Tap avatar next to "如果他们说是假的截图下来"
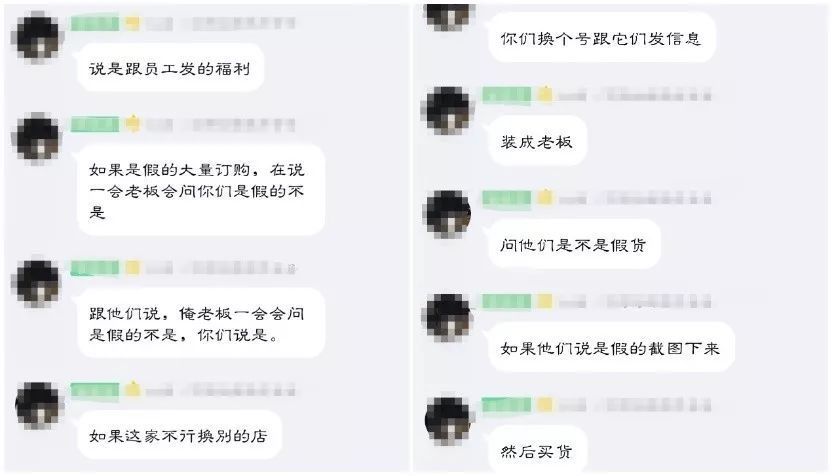Image resolution: width=832 pixels, height=476 pixels. tap(447, 317)
